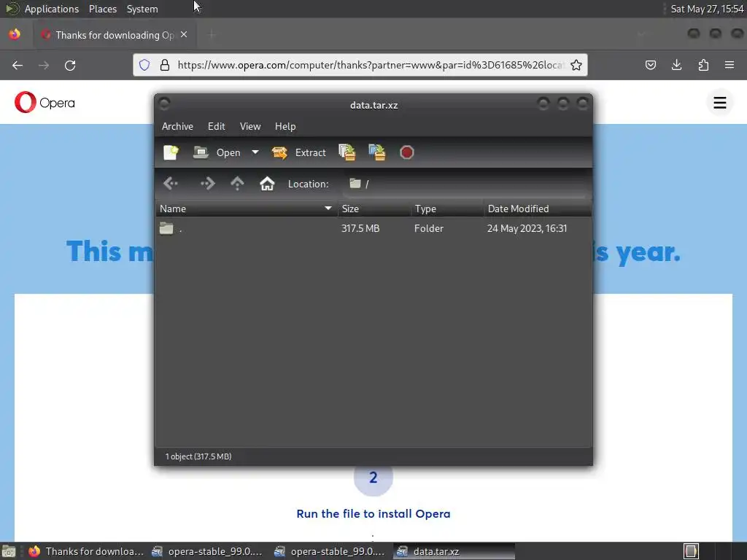The width and height of the screenshot is (747, 560).
Task: Click the Add folder to archive icon
Action: coord(377,152)
